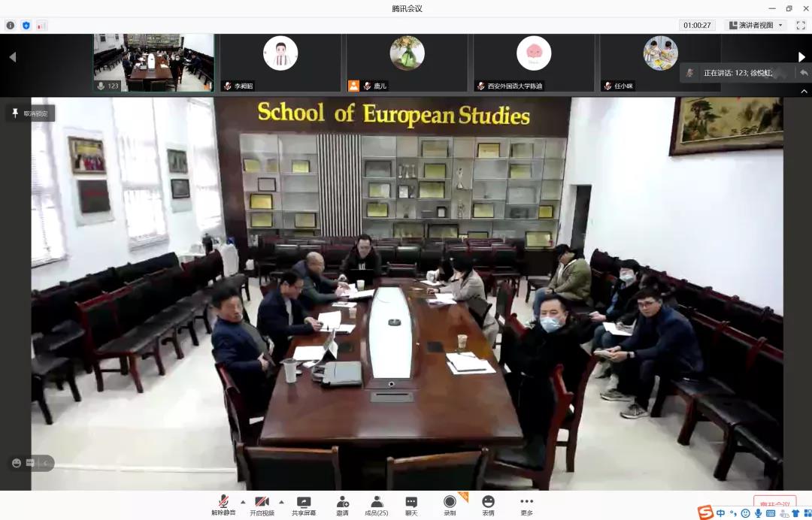Open the network signal status icon
812x520 pixels.
pyautogui.click(x=42, y=25)
